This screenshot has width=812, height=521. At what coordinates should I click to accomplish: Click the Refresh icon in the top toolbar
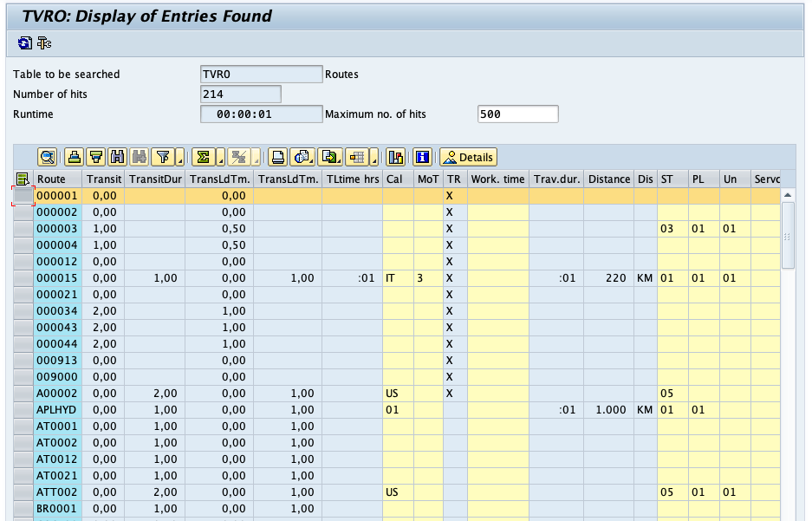pos(24,43)
